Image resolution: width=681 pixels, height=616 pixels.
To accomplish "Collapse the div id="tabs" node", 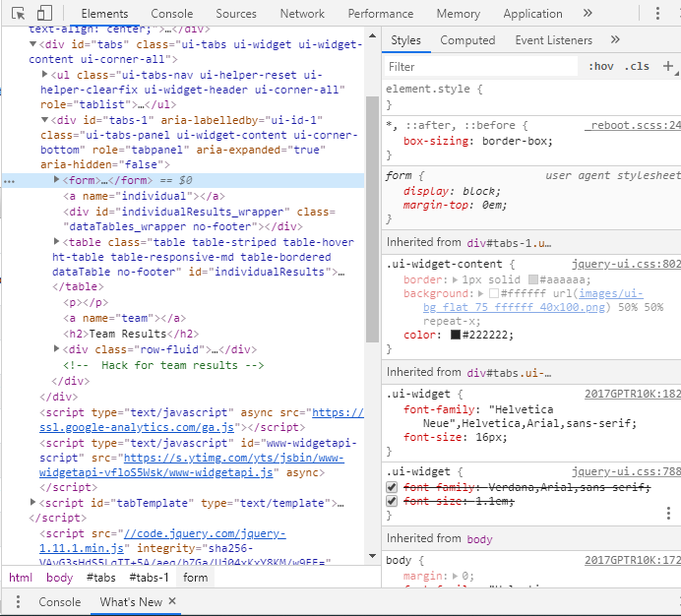I will (x=32, y=44).
